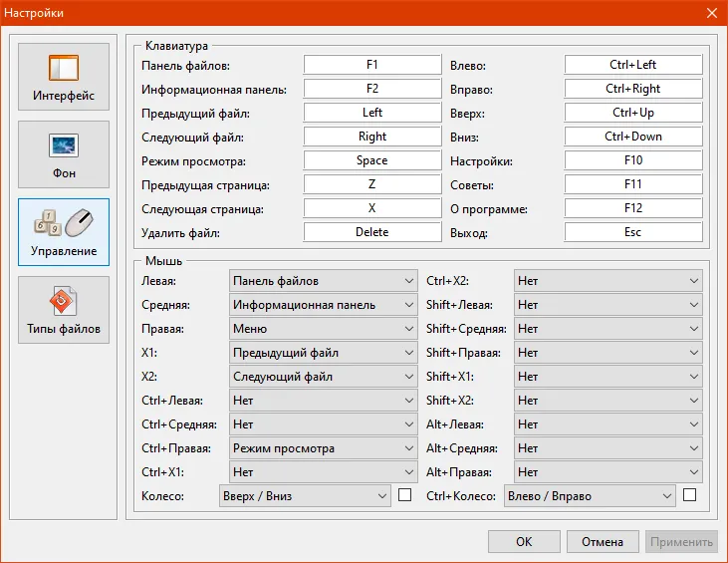Open the Alt+Средняя dropdown
Viewport: 728px width, 563px height.
[608, 448]
